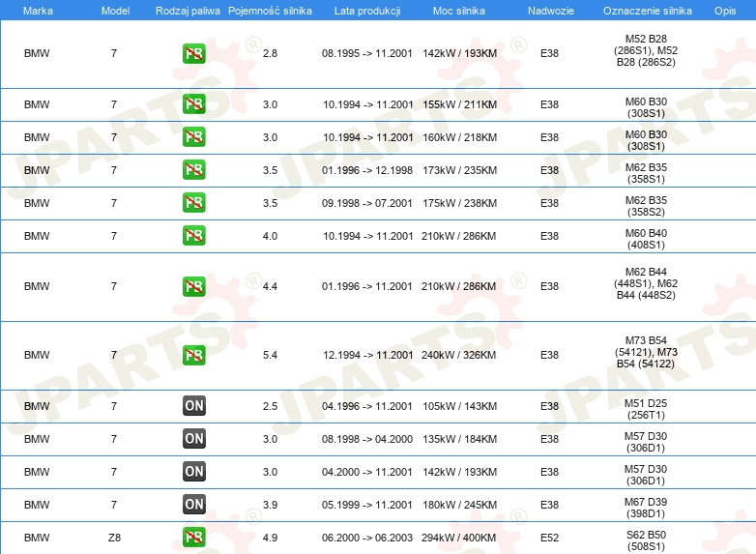The height and width of the screenshot is (554, 756).
Task: Click the petrol icon in the 173kW / 235KM row
Action: tap(193, 170)
